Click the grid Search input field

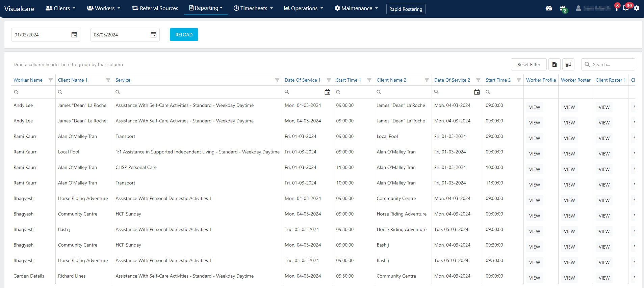tap(608, 64)
